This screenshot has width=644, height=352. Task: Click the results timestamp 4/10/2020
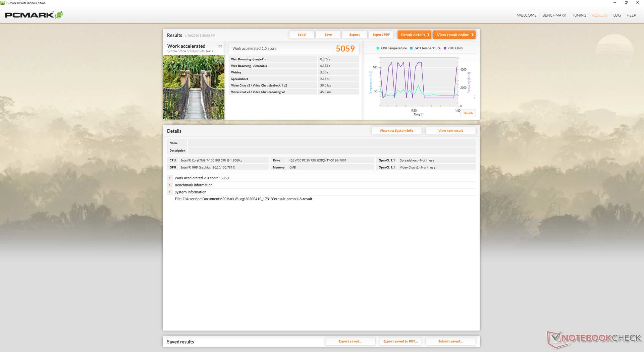(x=200, y=36)
